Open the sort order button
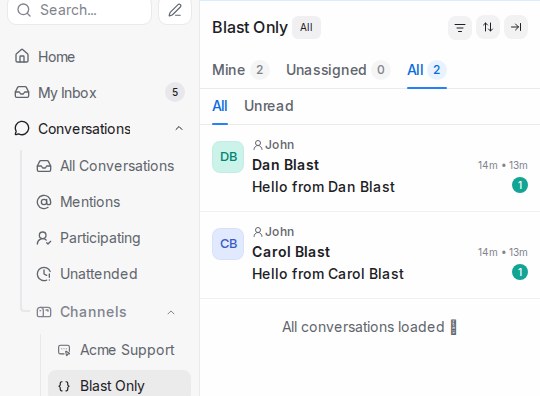The image size is (540, 396). [488, 27]
